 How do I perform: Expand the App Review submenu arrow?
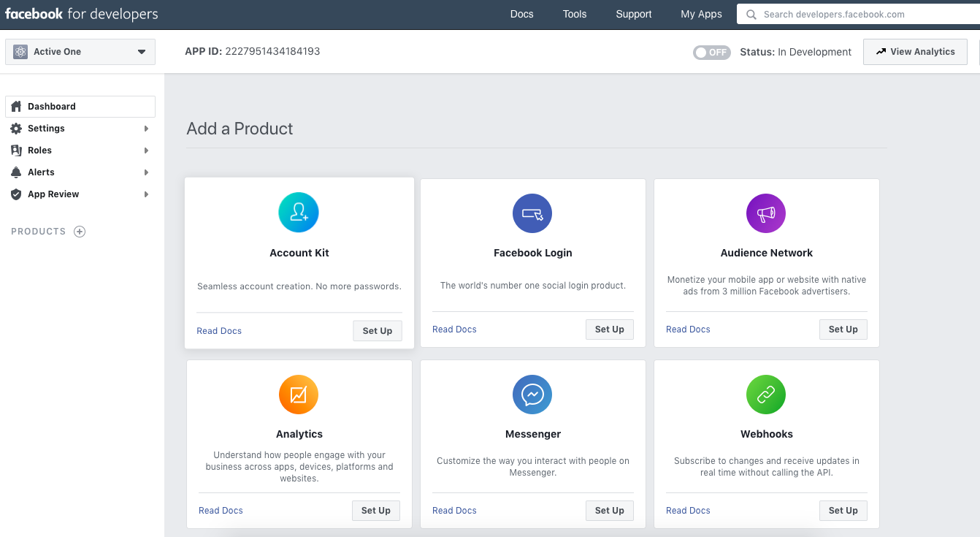146,194
